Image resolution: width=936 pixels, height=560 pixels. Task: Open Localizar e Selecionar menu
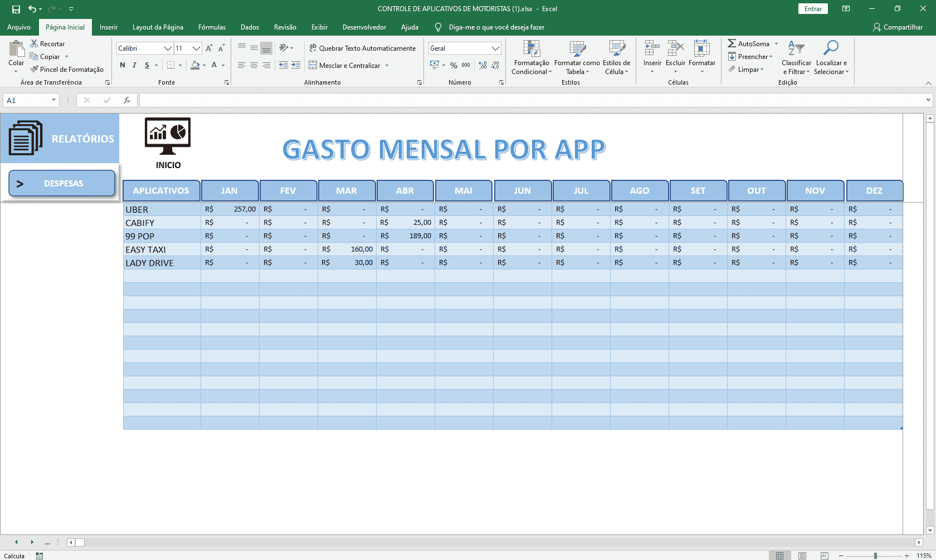831,57
